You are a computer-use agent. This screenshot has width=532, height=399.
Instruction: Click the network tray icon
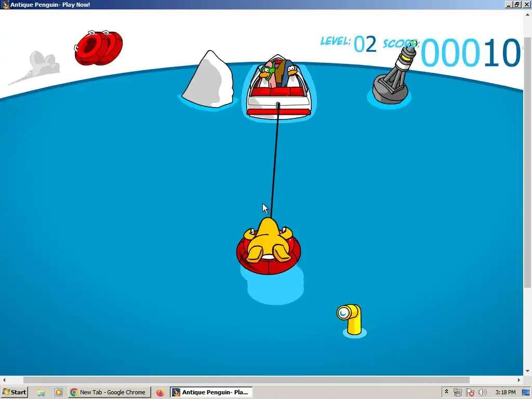[x=457, y=393]
